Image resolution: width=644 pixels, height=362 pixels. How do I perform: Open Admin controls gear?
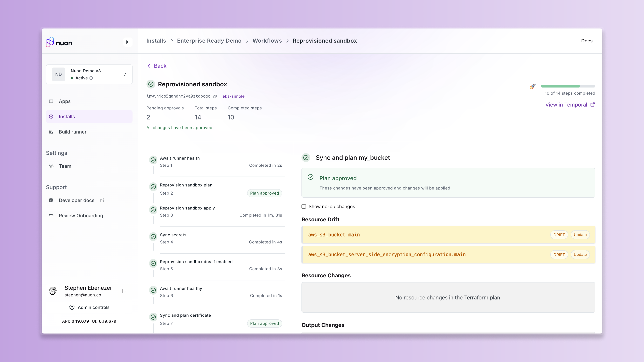point(72,307)
